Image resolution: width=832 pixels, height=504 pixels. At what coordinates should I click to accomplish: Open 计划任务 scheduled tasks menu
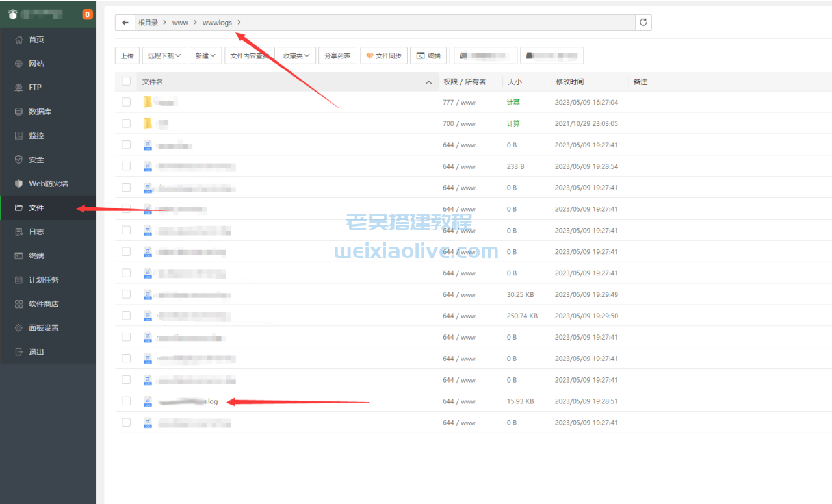44,280
